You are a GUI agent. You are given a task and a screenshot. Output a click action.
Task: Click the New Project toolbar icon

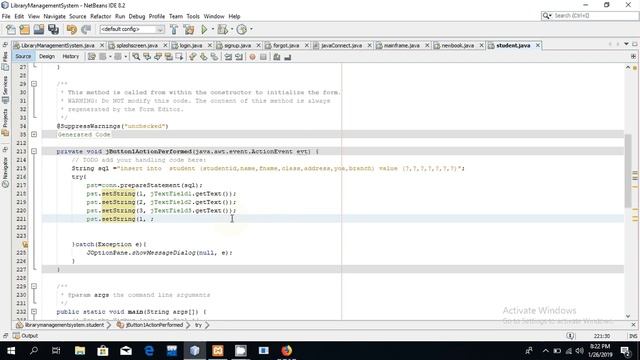(24, 29)
